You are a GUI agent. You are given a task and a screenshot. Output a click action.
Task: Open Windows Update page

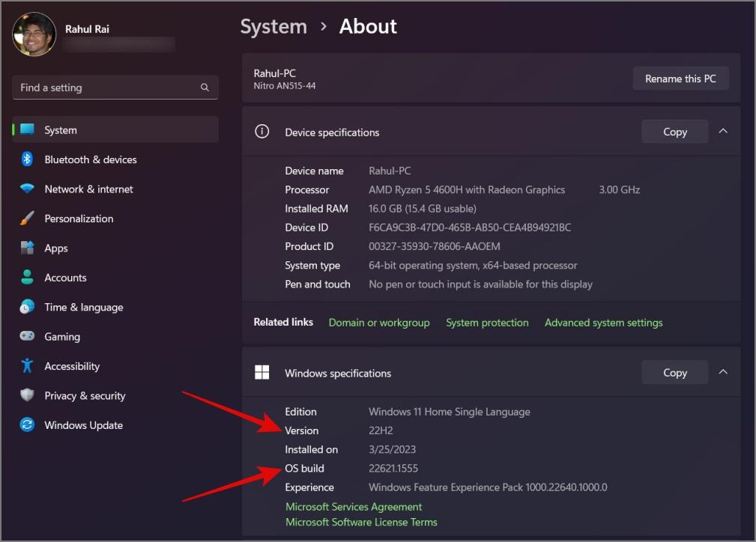click(x=115, y=425)
